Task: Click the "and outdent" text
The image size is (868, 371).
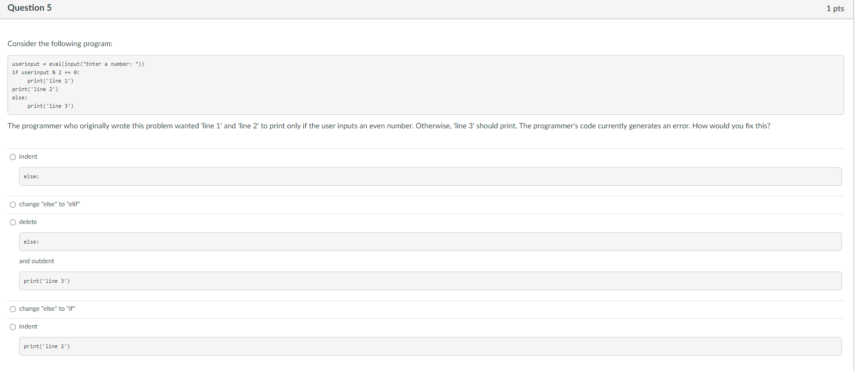Action: point(36,261)
